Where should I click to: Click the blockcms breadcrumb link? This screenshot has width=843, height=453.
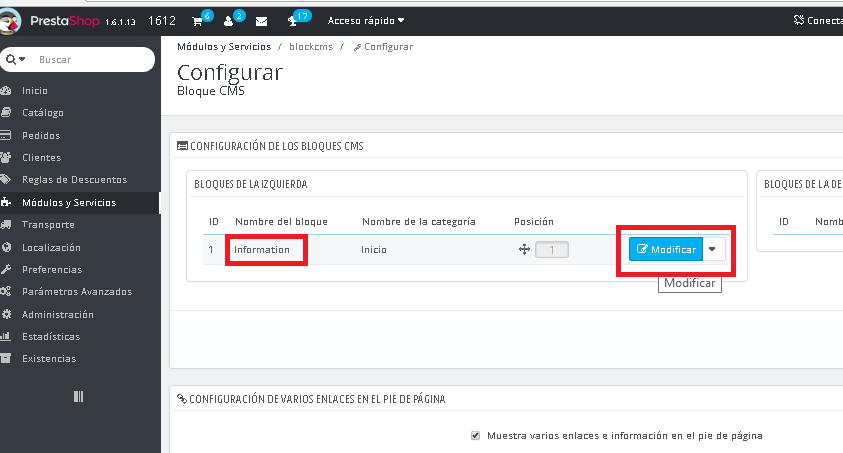(x=310, y=47)
